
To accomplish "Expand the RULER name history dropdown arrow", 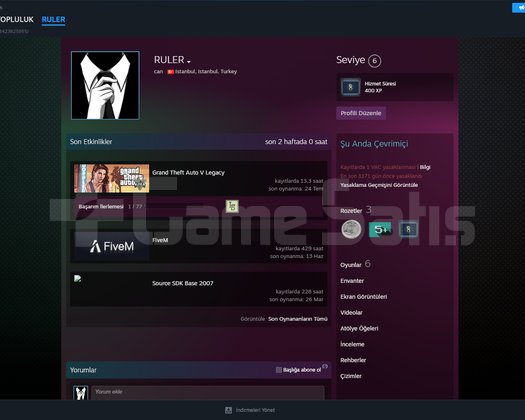I will (189, 62).
